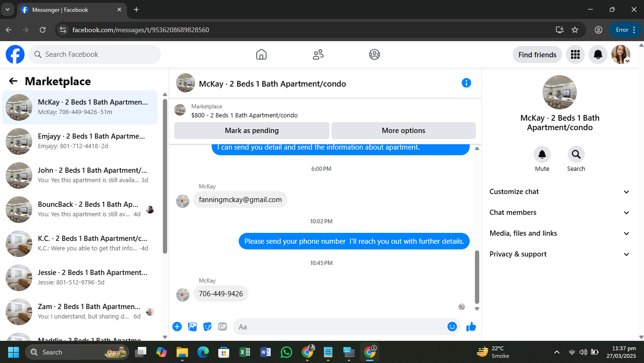The width and height of the screenshot is (644, 363).
Task: Open the GIF picker
Action: point(223,327)
